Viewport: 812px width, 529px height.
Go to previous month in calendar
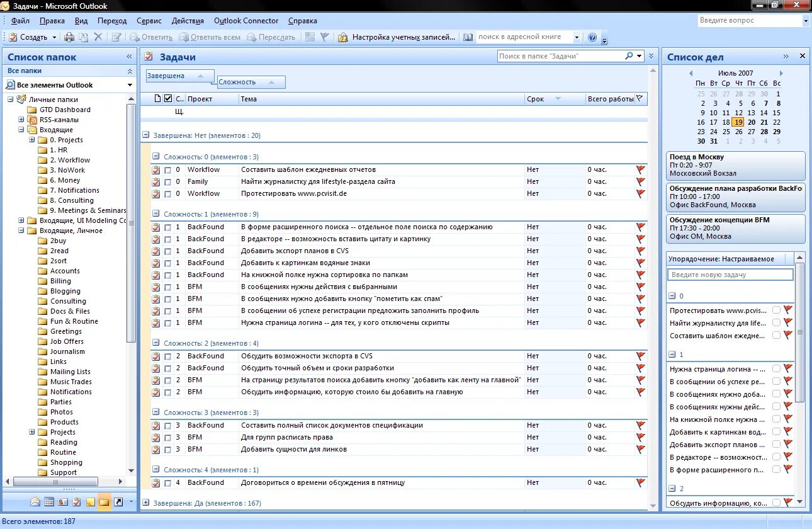[x=691, y=74]
